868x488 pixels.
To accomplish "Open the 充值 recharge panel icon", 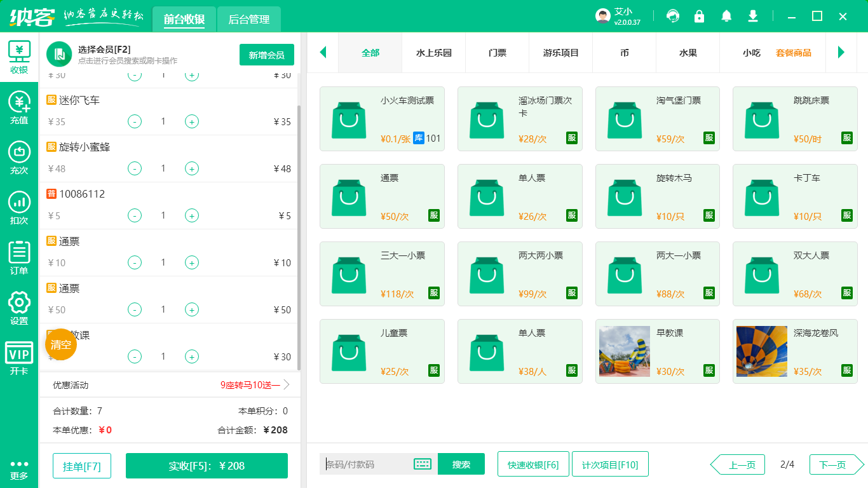I will (x=19, y=107).
